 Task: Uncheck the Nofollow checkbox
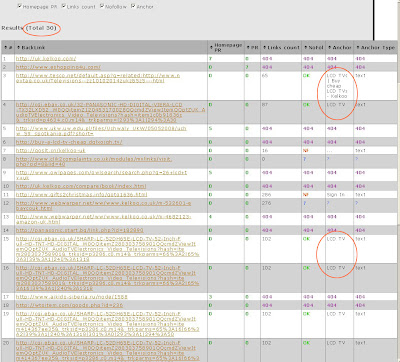click(x=102, y=6)
